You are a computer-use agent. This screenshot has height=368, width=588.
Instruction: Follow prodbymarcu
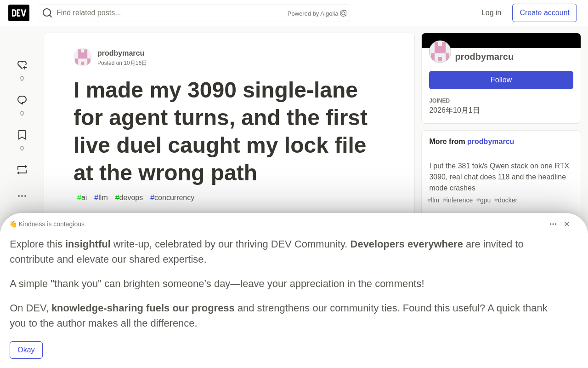[x=501, y=80]
